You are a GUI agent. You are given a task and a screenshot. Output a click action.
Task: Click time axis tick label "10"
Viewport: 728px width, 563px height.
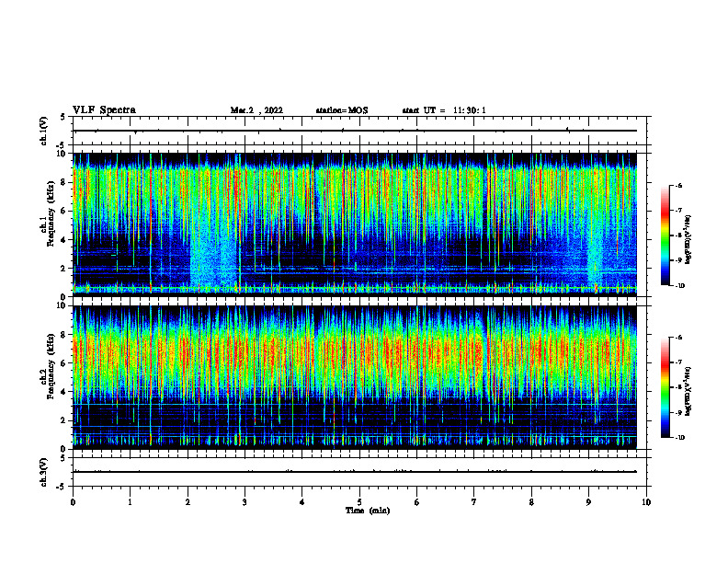tap(646, 502)
